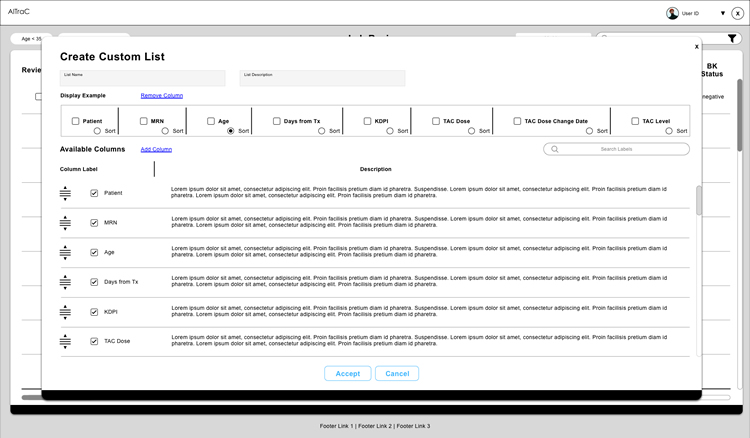This screenshot has height=438, width=750.
Task: Click the Remove Column link
Action: click(x=162, y=96)
